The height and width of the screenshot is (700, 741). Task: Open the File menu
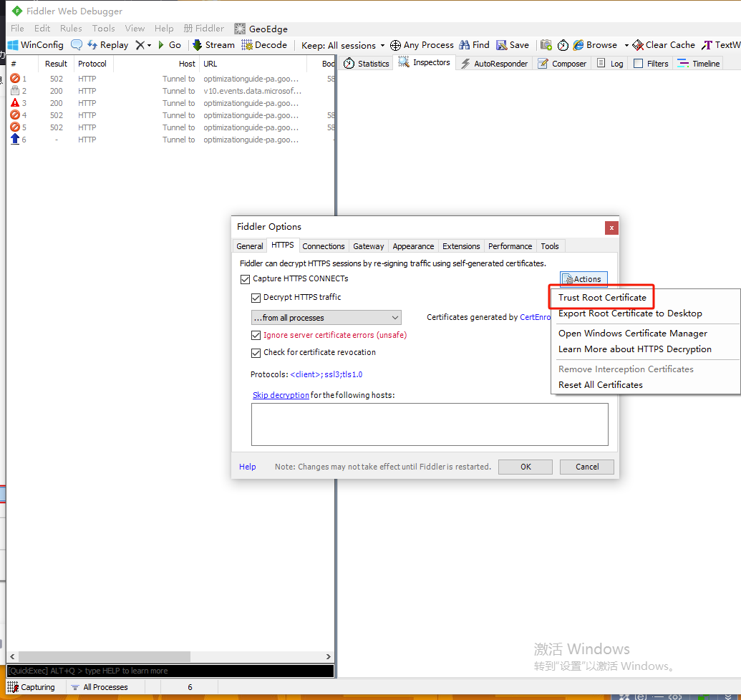17,29
